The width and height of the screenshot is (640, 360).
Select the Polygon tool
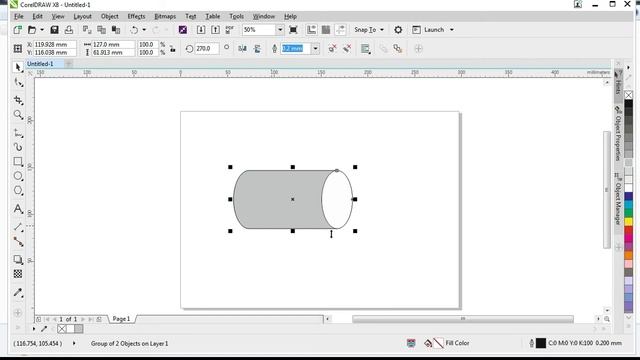click(x=18, y=191)
